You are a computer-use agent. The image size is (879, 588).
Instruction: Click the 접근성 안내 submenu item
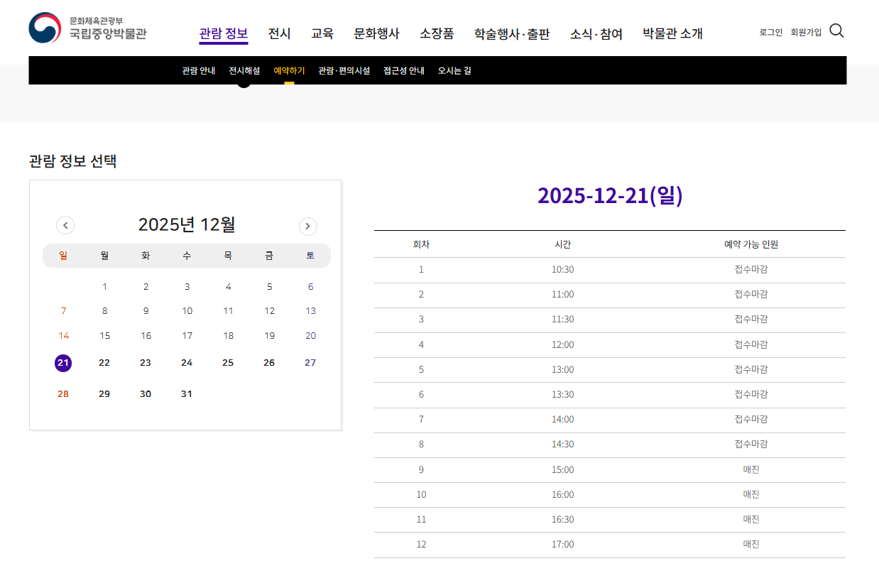click(403, 70)
